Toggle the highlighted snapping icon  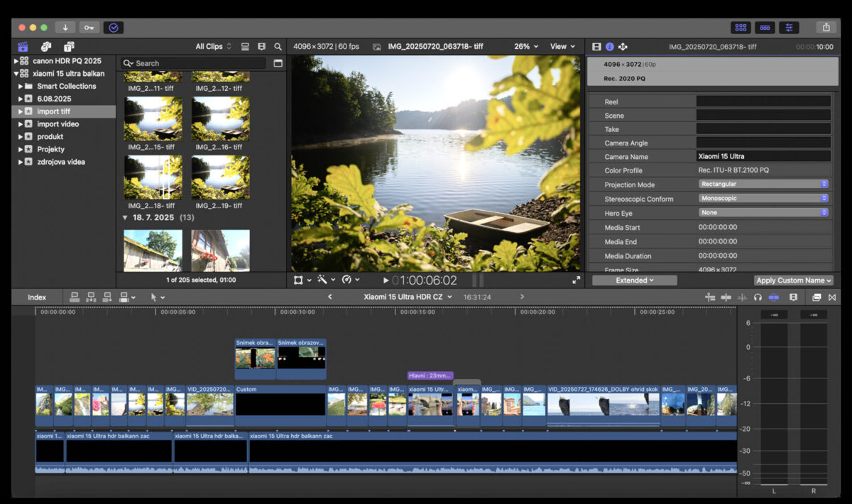click(774, 297)
